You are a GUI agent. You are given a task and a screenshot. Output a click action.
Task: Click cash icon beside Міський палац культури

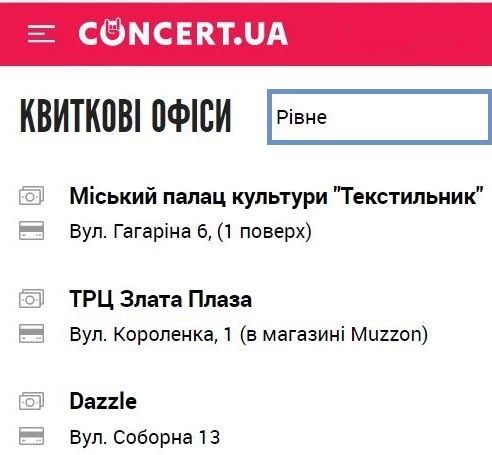coord(31,196)
